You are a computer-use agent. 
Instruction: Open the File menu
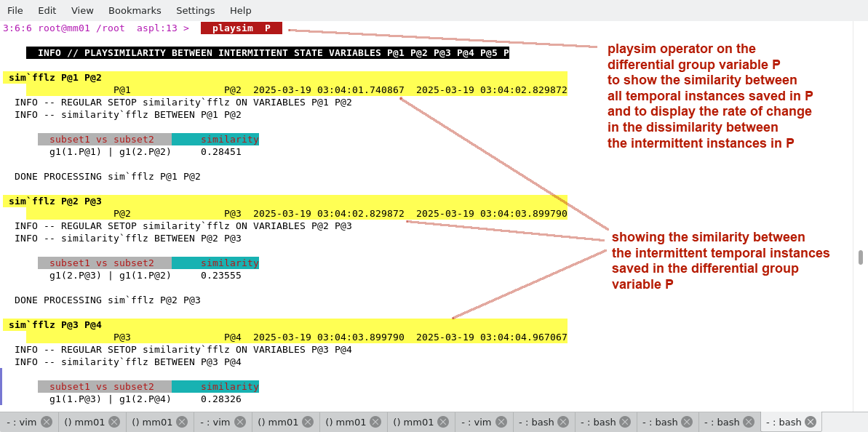coord(15,10)
